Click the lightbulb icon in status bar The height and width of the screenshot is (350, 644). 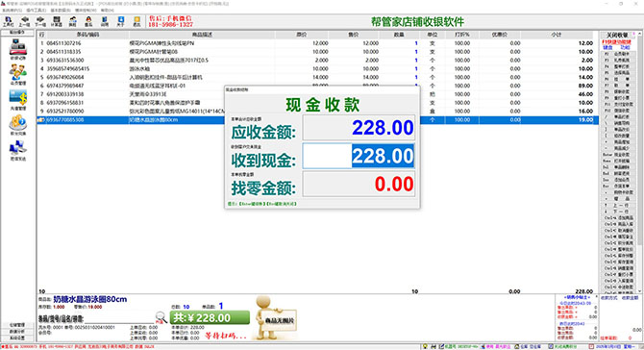point(426,347)
